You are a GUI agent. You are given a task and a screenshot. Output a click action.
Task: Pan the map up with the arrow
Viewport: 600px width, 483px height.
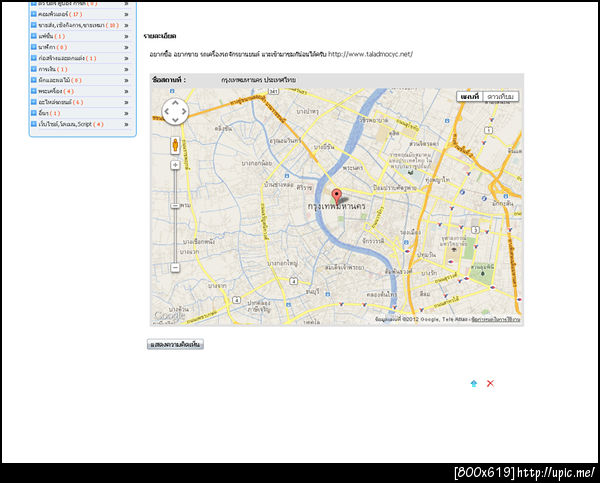tap(175, 103)
